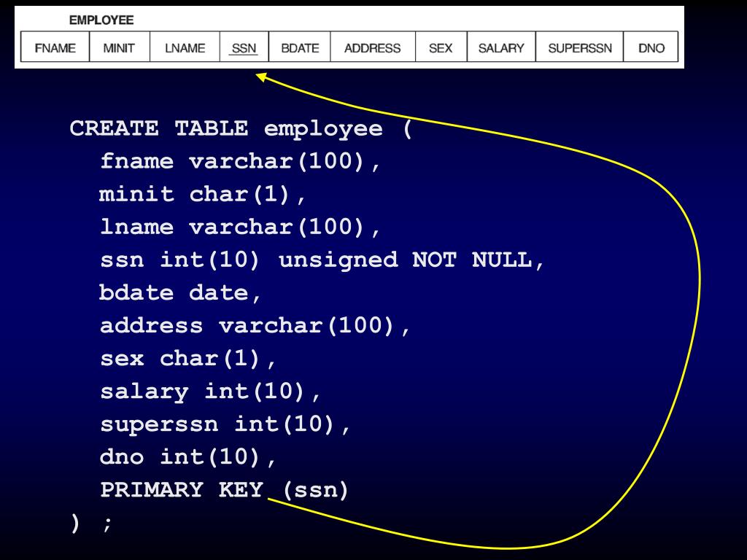Select the FNAME column header cell

55,47
